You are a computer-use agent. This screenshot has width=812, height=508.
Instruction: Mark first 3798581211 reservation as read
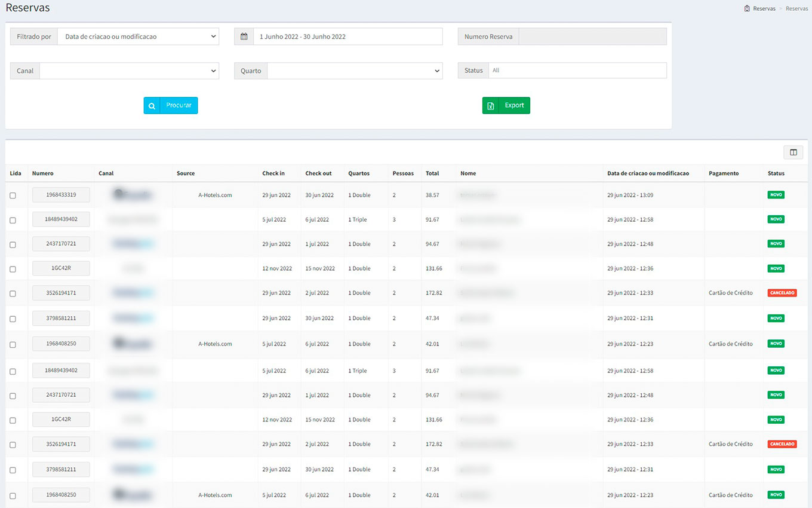13,319
